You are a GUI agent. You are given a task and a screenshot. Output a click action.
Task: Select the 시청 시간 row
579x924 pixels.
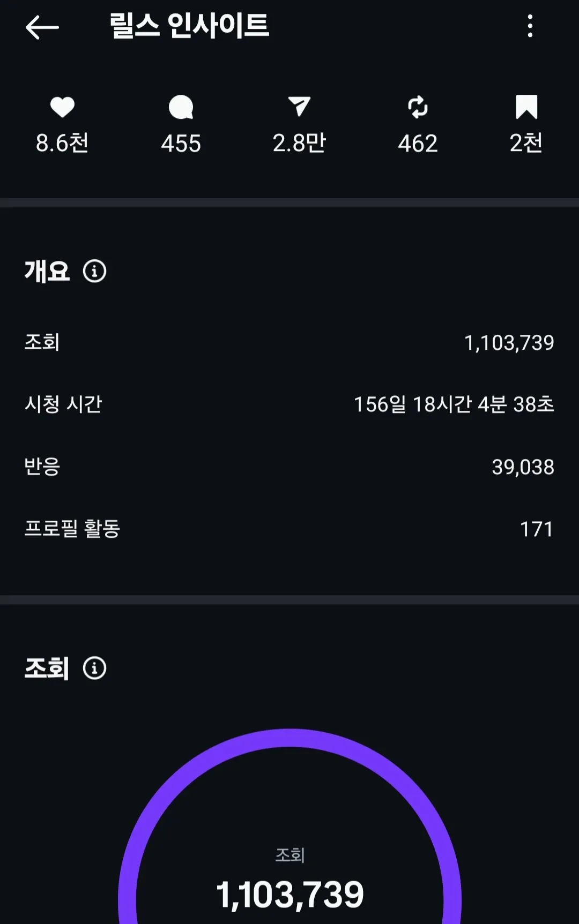click(x=289, y=404)
